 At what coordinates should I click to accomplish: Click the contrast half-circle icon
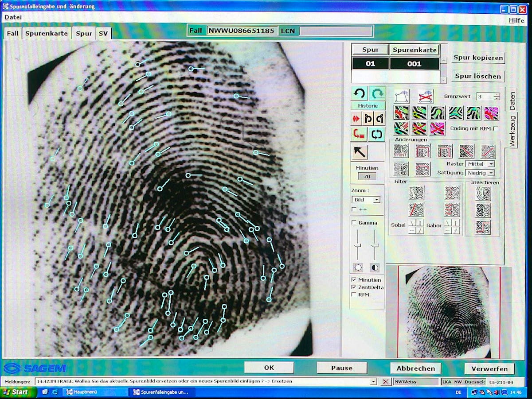pyautogui.click(x=375, y=267)
